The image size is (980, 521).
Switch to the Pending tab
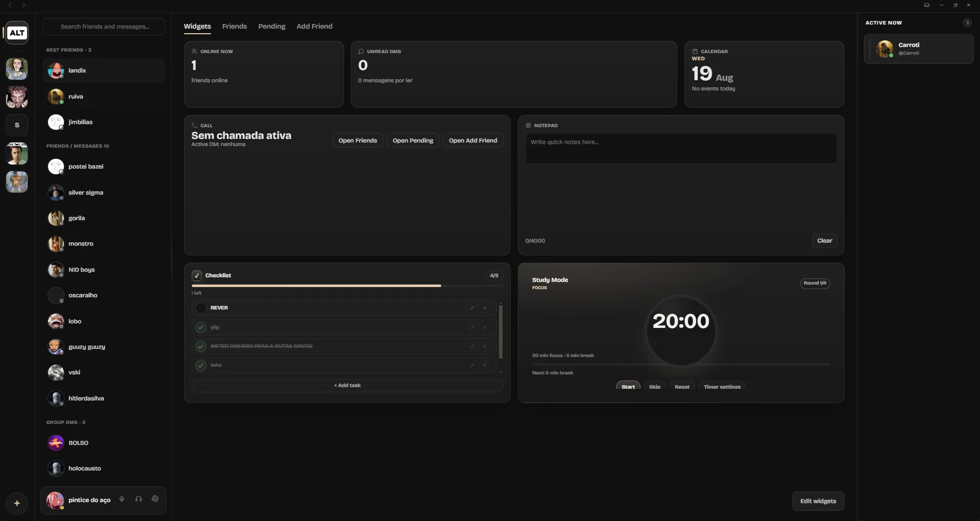272,27
